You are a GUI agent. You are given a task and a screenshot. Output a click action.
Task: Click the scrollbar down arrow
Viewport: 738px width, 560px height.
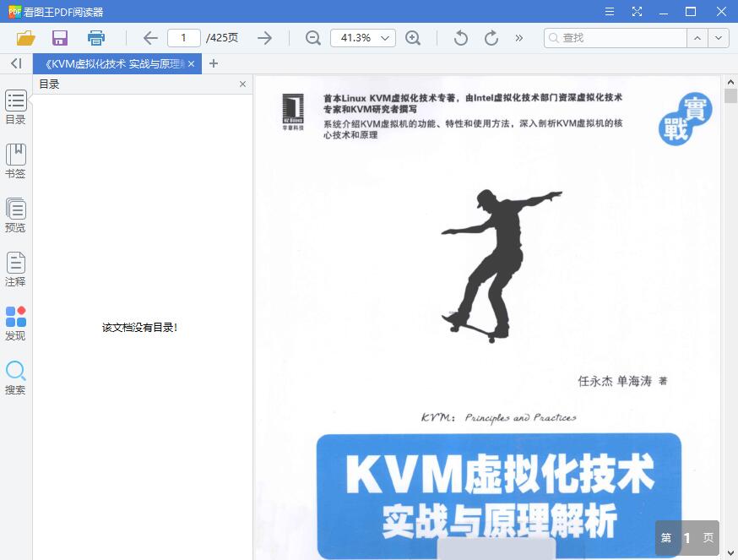click(730, 553)
